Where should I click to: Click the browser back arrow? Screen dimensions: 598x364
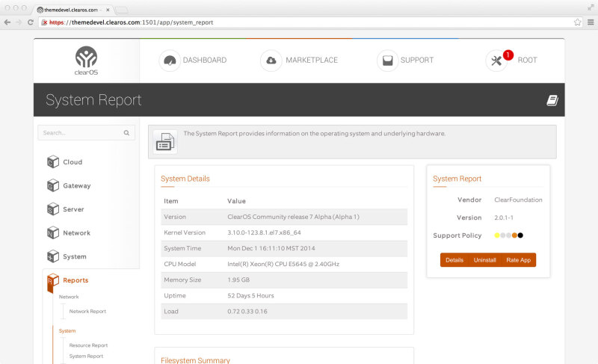point(7,22)
